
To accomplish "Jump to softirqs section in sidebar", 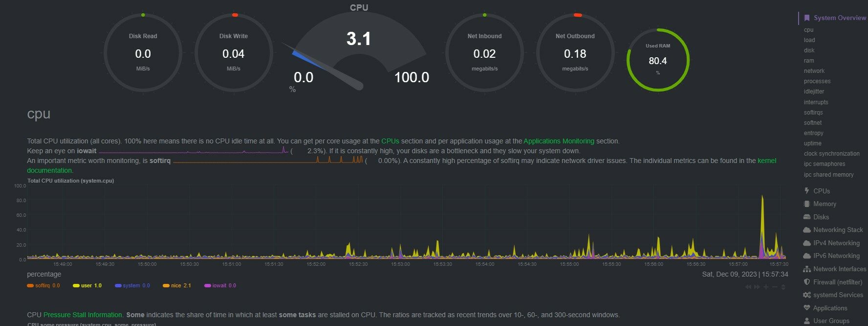I will pos(813,113).
